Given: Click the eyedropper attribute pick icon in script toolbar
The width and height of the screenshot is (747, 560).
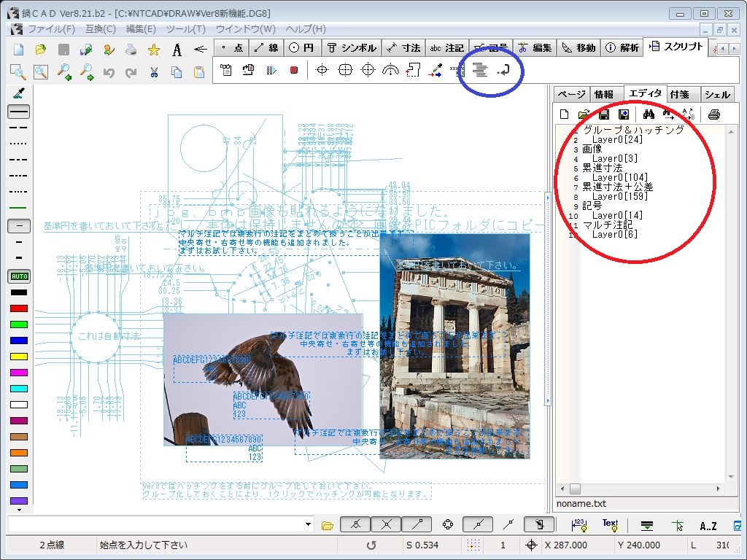Looking at the screenshot, I should (x=435, y=70).
